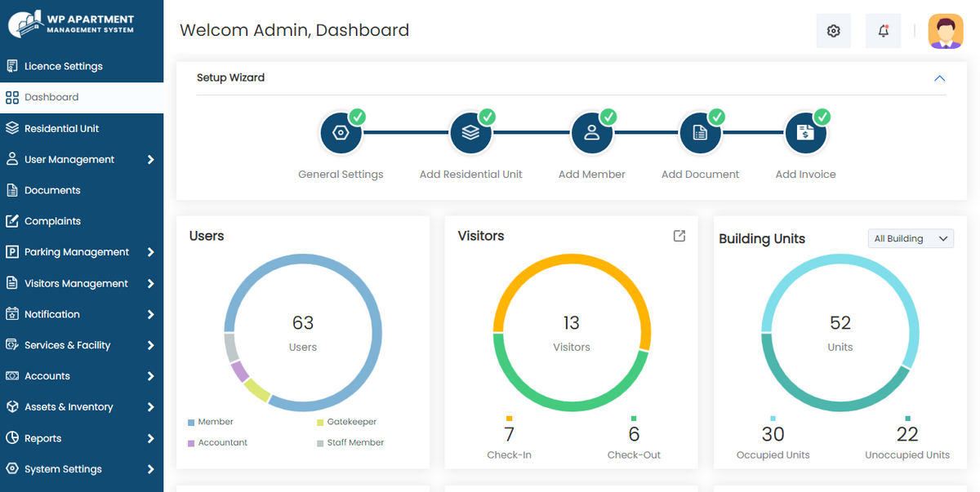
Task: Open Licence Settings menu item
Action: [x=82, y=66]
